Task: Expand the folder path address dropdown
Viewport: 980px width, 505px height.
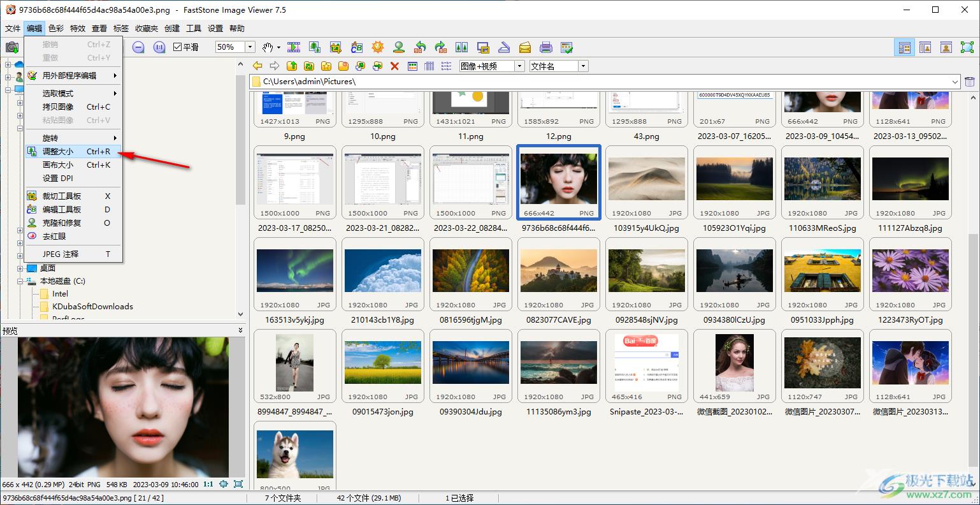Action: [955, 82]
